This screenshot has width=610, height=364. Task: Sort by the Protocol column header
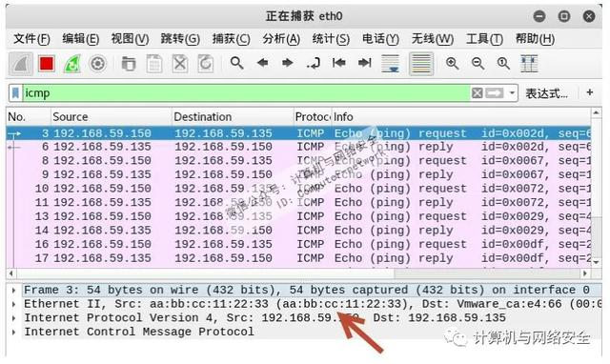pyautogui.click(x=313, y=117)
